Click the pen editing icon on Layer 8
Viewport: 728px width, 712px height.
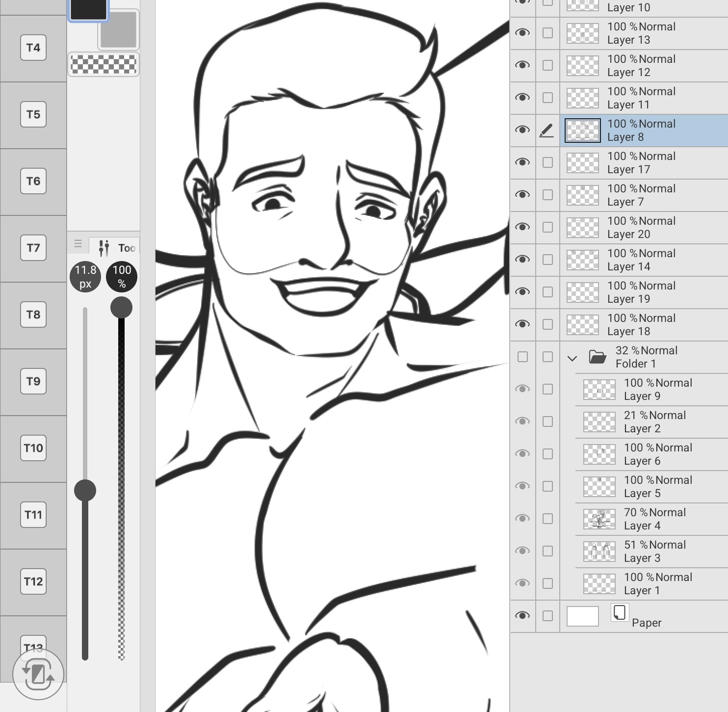547,131
